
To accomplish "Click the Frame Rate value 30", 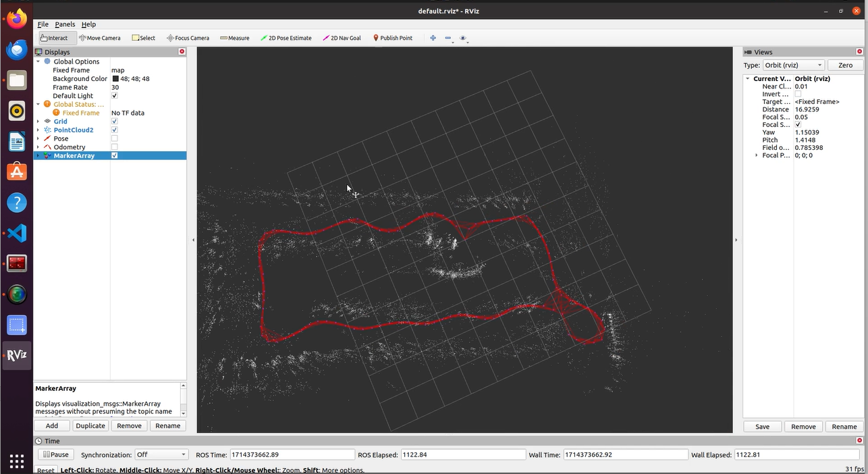I will tap(115, 87).
